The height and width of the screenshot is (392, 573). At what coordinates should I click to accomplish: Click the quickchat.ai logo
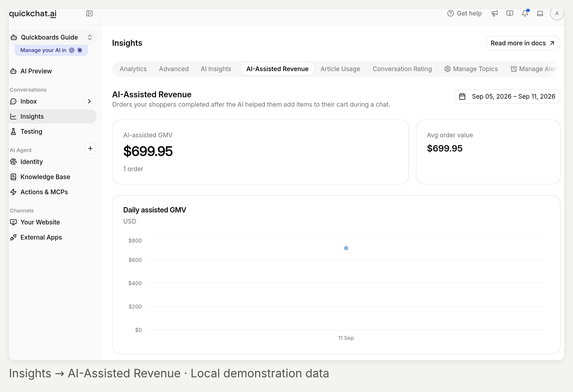tap(33, 14)
